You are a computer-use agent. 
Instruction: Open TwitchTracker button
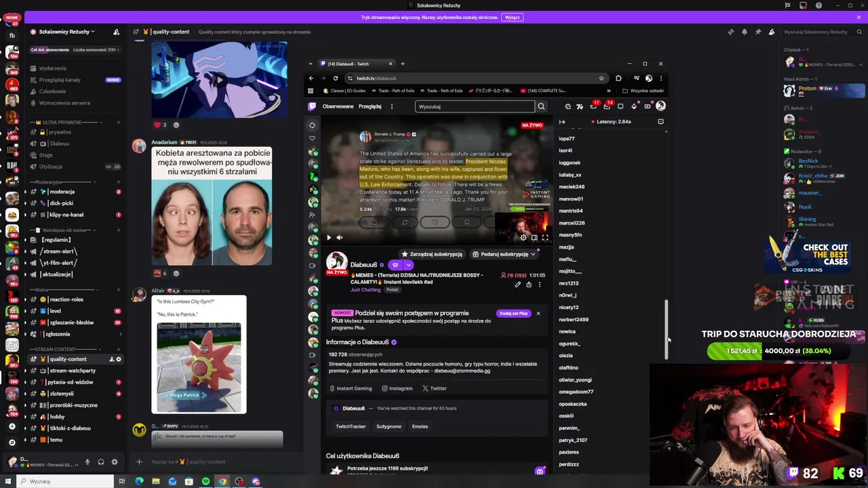click(351, 426)
